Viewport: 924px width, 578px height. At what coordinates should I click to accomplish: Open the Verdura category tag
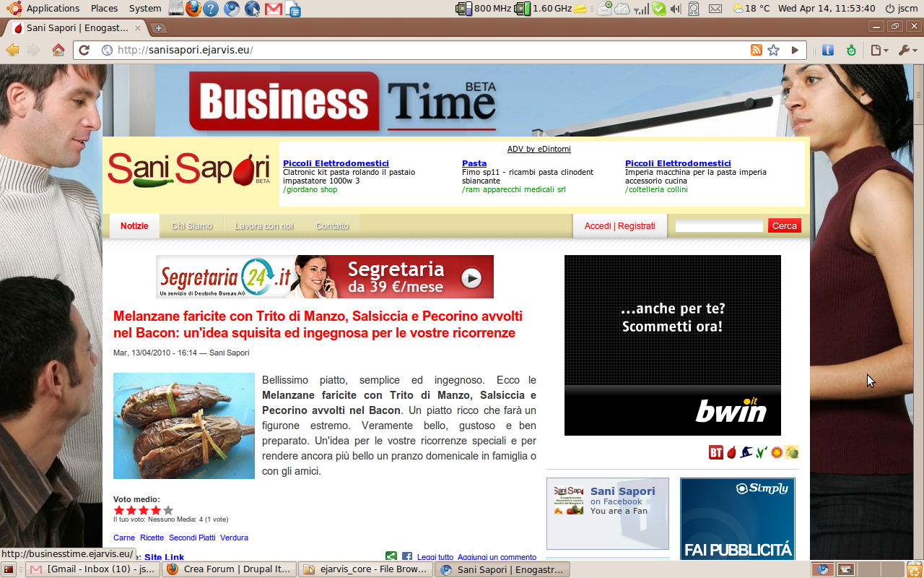tap(235, 538)
